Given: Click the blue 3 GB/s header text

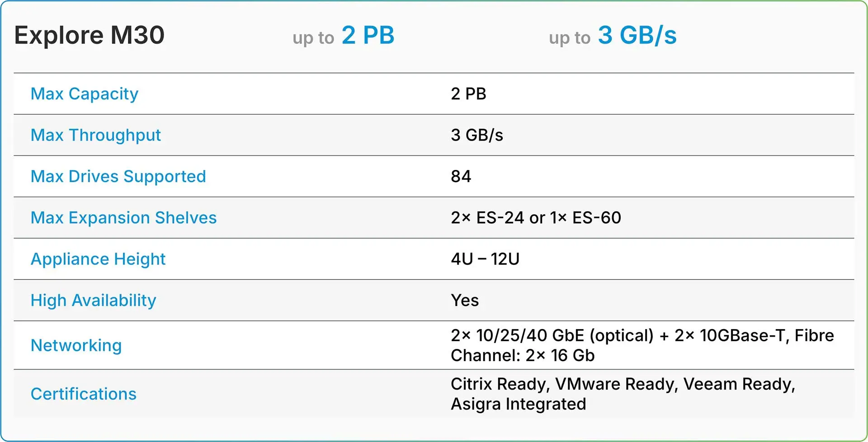Looking at the screenshot, I should pos(637,35).
